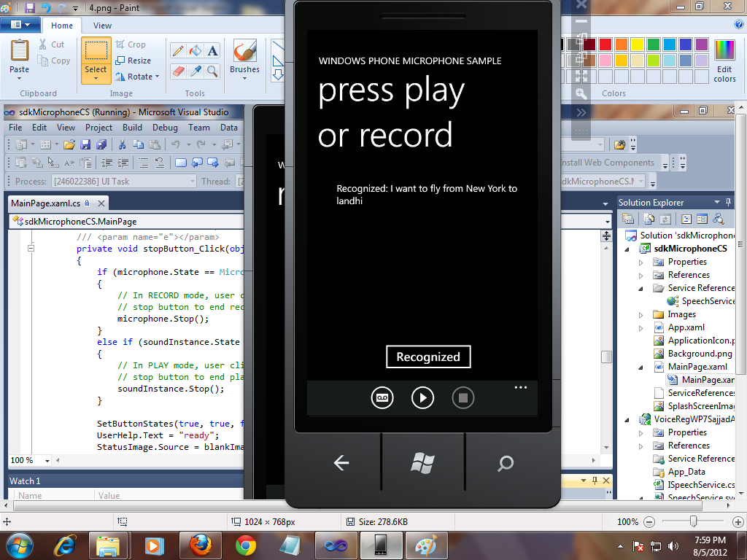Tap the phone hardware Back button

tap(341, 462)
